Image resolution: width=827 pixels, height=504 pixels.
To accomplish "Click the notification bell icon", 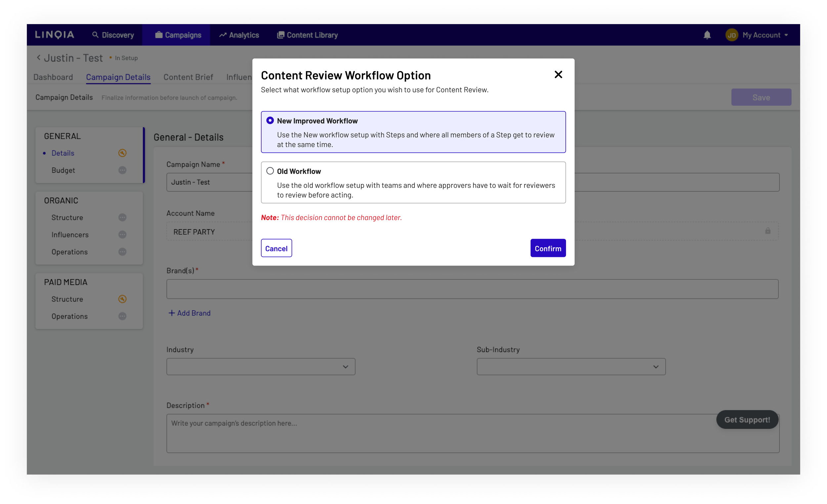I will (x=707, y=35).
